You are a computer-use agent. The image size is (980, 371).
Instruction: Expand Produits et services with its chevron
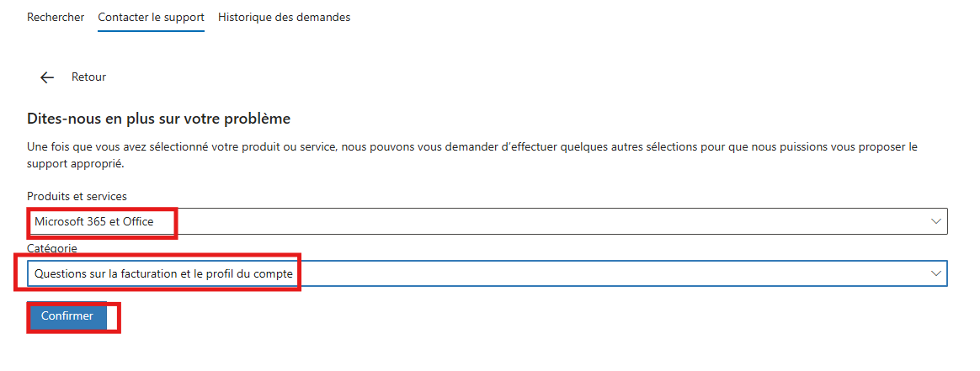935,221
